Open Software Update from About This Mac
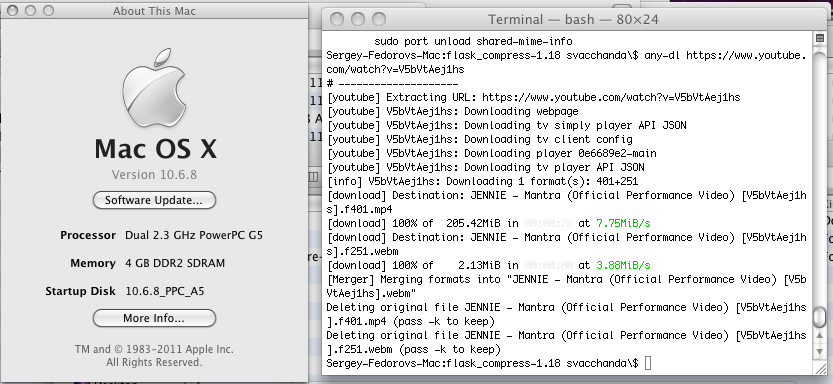This screenshot has width=833, height=384. [x=154, y=200]
